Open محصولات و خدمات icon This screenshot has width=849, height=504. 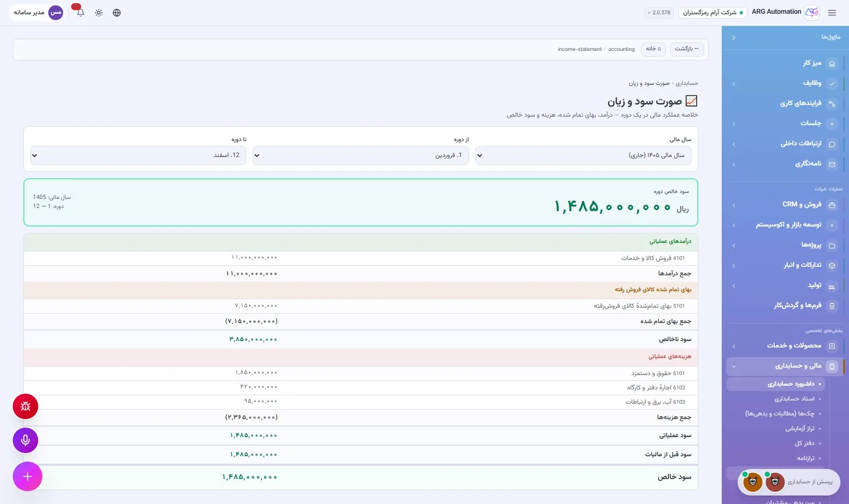coord(832,346)
